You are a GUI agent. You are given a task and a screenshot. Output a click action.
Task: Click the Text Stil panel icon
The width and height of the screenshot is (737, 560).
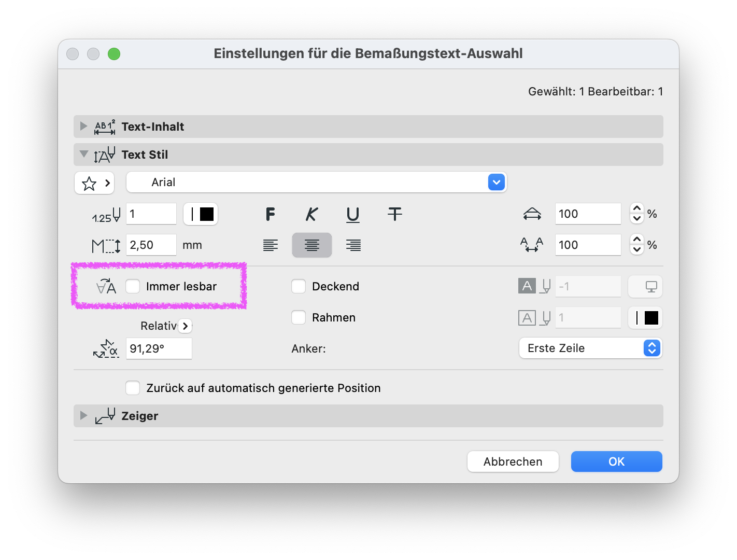[x=105, y=155]
